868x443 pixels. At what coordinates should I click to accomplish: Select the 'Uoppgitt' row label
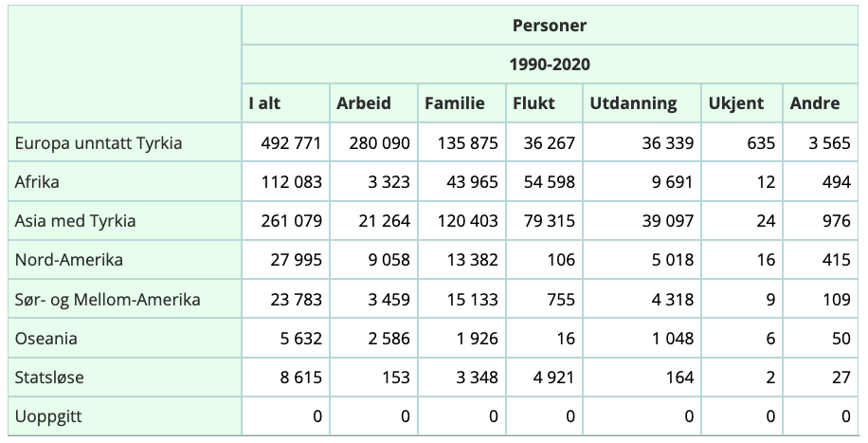pyautogui.click(x=49, y=416)
